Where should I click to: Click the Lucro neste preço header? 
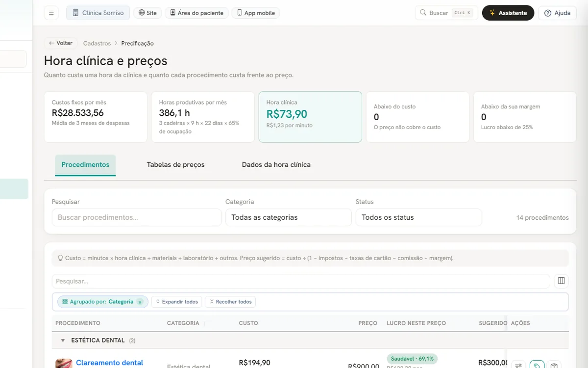pyautogui.click(x=416, y=323)
